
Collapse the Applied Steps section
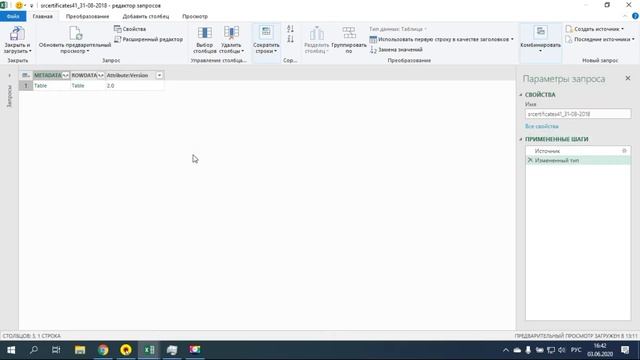521,139
